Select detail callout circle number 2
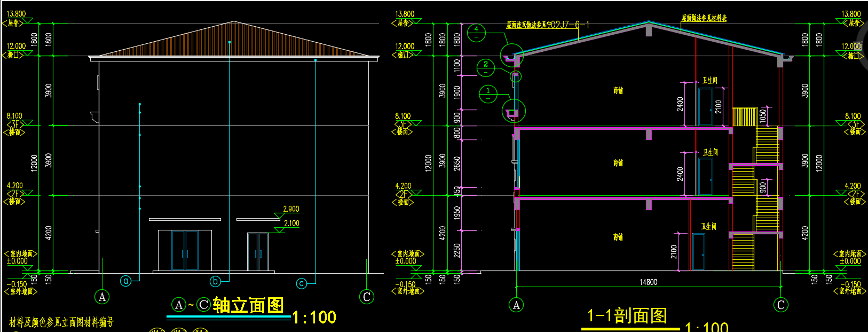This screenshot has width=868, height=332. 485,67
